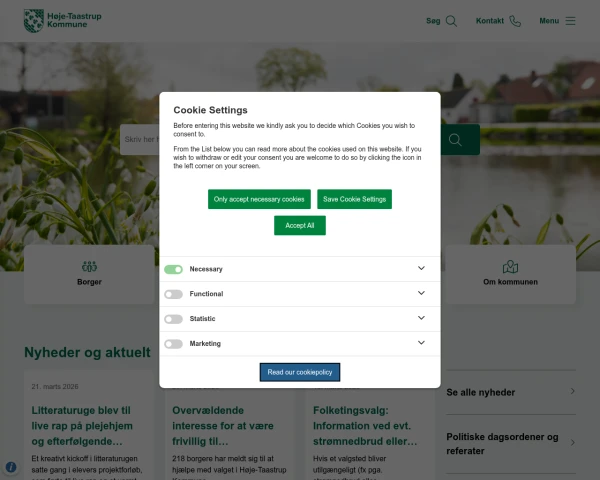The height and width of the screenshot is (480, 600).
Task: Click the arrow next to Se alle nyheder
Action: pos(572,391)
